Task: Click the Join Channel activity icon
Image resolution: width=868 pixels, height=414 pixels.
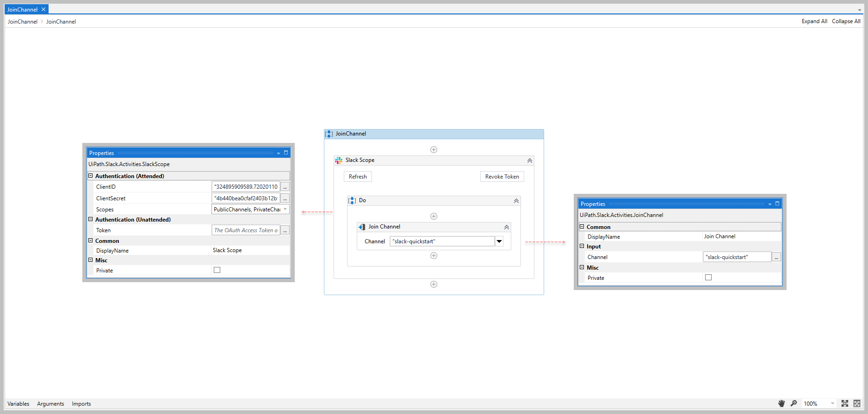Action: (362, 227)
